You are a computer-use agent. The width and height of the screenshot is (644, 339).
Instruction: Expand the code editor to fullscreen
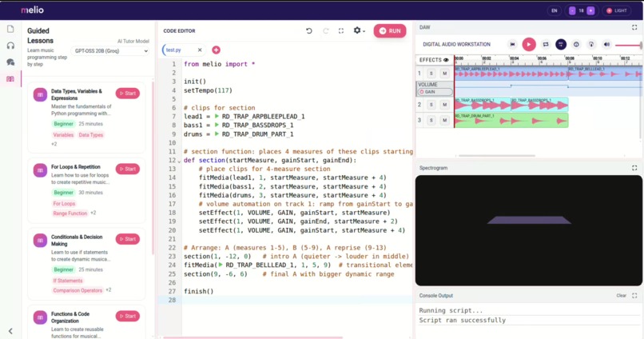pyautogui.click(x=341, y=31)
